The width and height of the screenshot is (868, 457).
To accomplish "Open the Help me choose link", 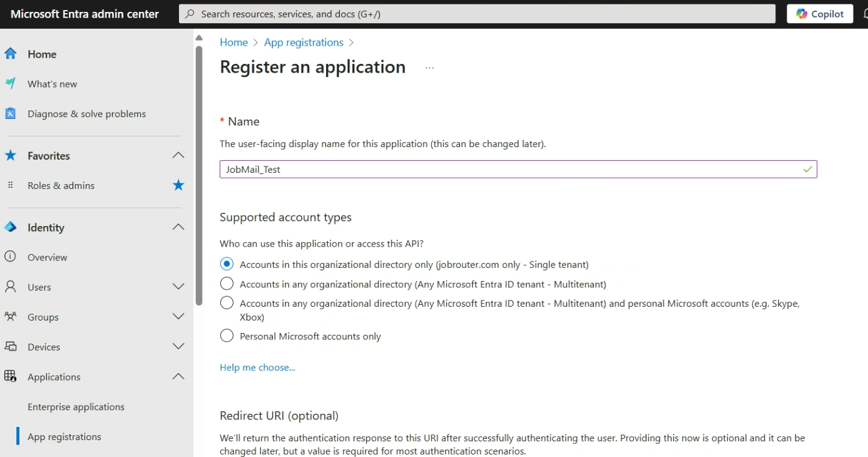I will tap(257, 367).
